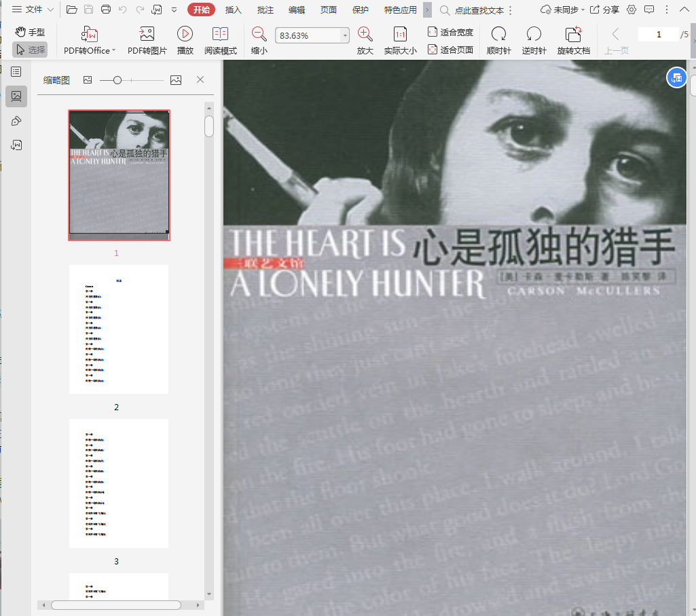Image resolution: width=696 pixels, height=616 pixels.
Task: Click the thumbnail size slider handle
Action: [x=117, y=80]
